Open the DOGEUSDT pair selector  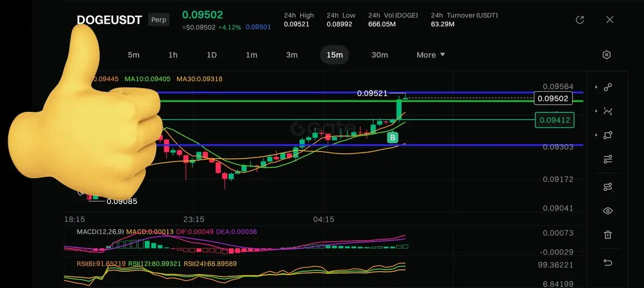pos(109,20)
